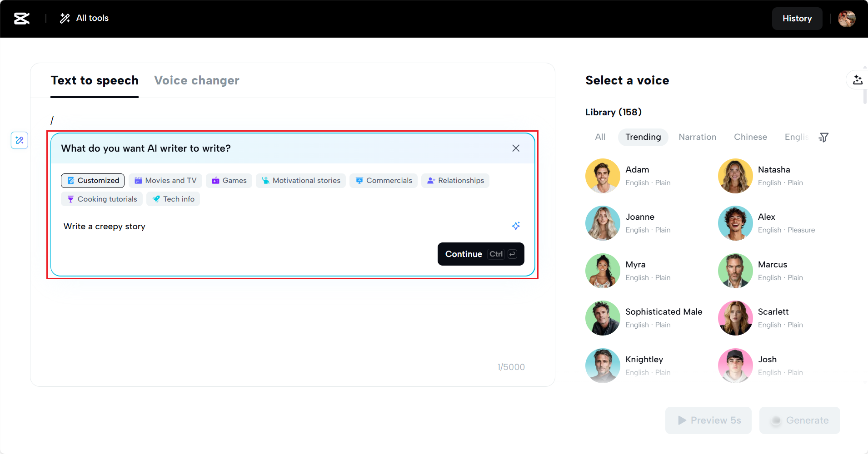This screenshot has width=868, height=454.
Task: Click the Cooking tutorials cocktail icon
Action: pos(71,199)
